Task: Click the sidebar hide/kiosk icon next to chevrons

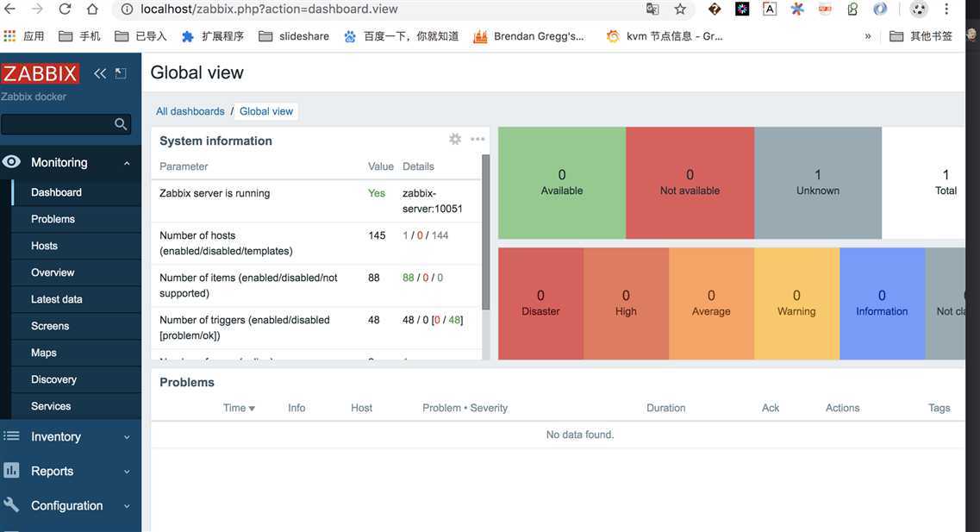Action: 121,73
